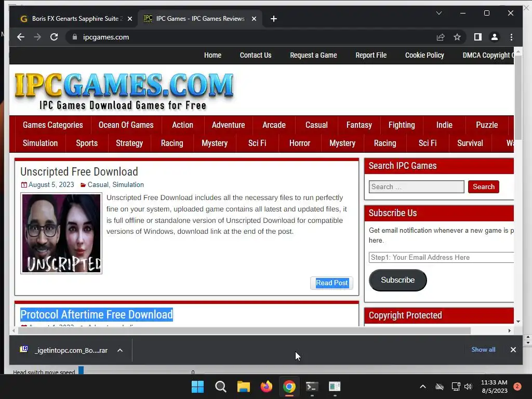Open the Indie category
Image resolution: width=532 pixels, height=399 pixels.
(x=444, y=125)
